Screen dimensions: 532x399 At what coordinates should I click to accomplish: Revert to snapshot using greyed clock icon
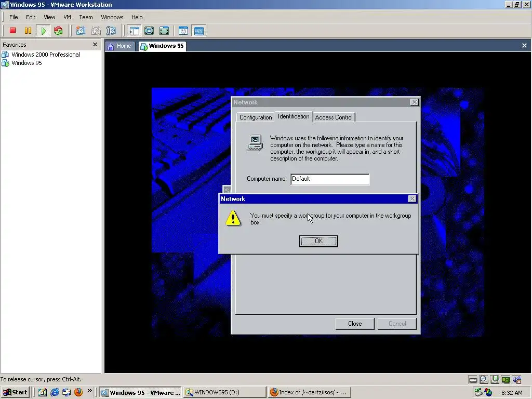click(96, 31)
